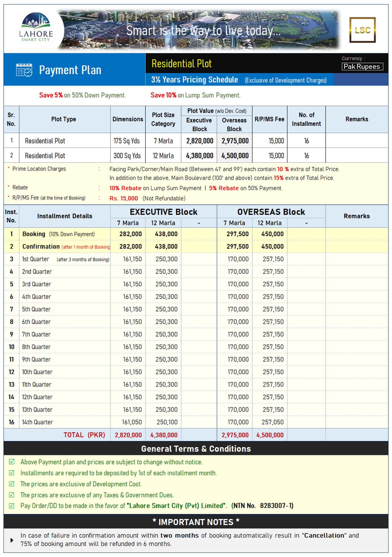Select the 'Booking' installment row label

click(x=34, y=234)
